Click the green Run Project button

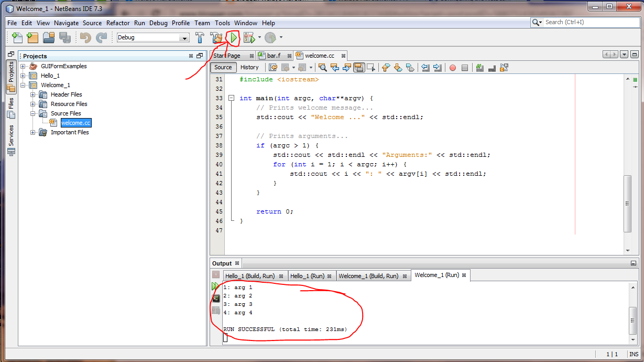pos(233,38)
